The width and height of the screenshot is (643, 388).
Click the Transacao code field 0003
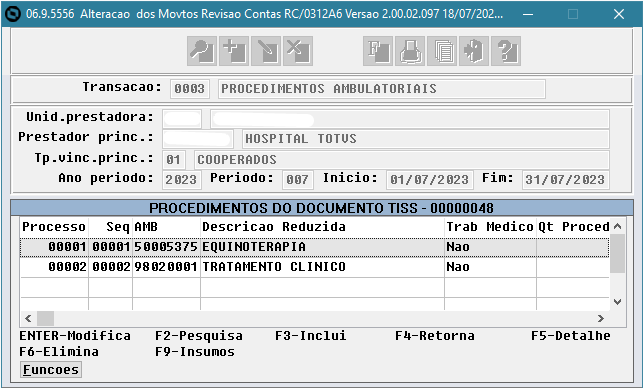[189, 89]
